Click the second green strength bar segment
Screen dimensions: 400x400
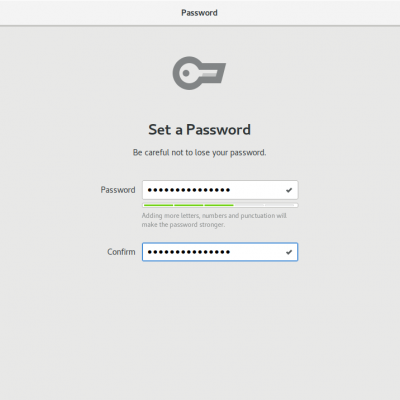coord(189,205)
